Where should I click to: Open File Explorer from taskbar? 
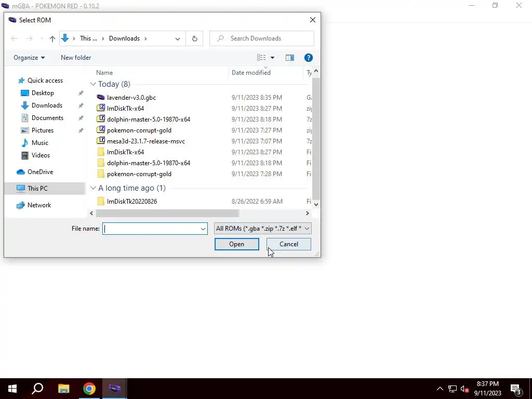[x=63, y=389]
